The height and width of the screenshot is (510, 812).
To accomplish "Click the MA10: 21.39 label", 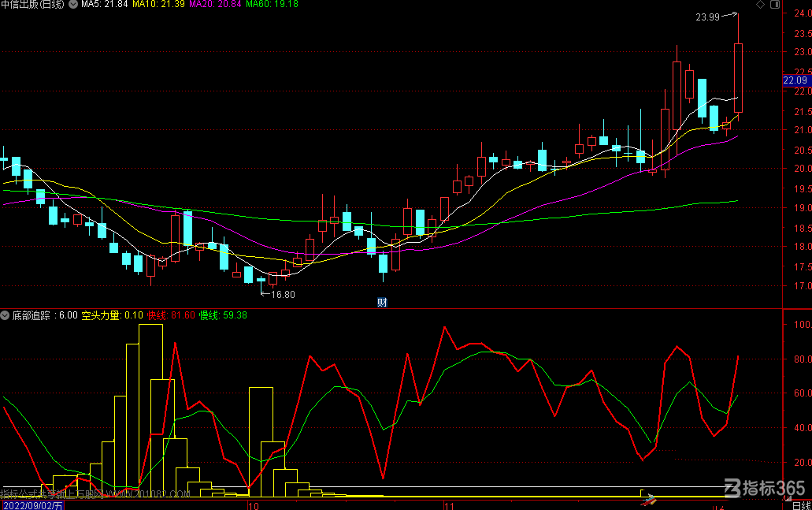I will pos(158,4).
